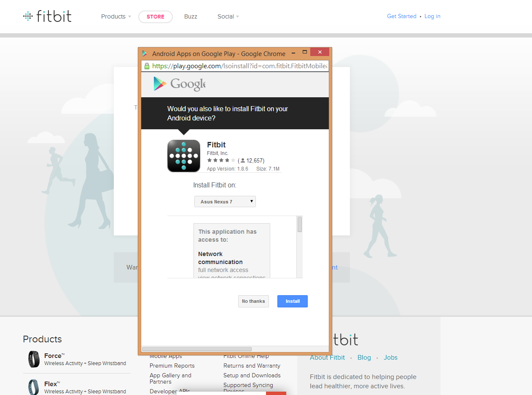Click the Google Play favicon in title bar
532x395 pixels.
(145, 53)
